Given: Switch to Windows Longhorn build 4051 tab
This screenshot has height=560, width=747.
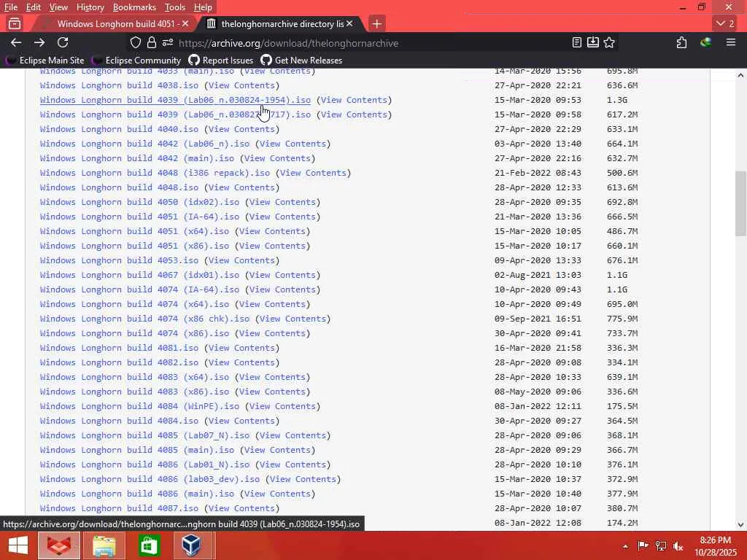Looking at the screenshot, I should pyautogui.click(x=115, y=23).
